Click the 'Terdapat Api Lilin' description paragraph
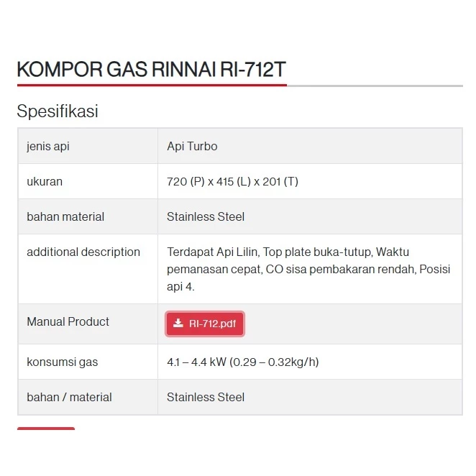Image resolution: width=476 pixels, height=476 pixels. 308,269
